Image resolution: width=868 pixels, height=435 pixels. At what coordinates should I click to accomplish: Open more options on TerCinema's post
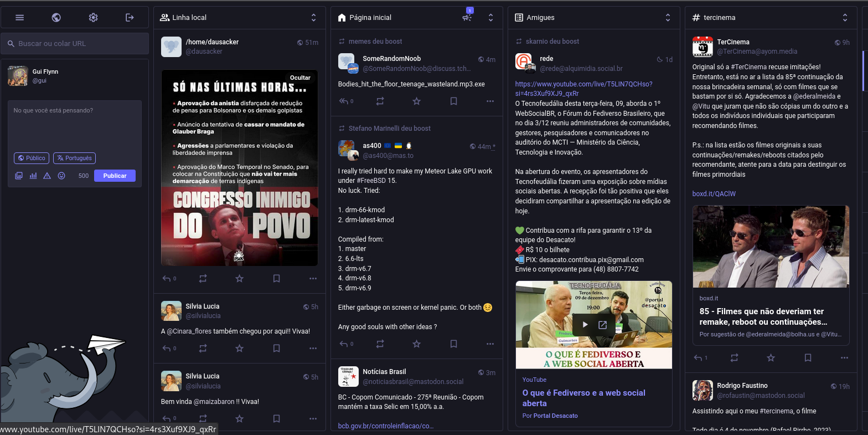point(844,357)
